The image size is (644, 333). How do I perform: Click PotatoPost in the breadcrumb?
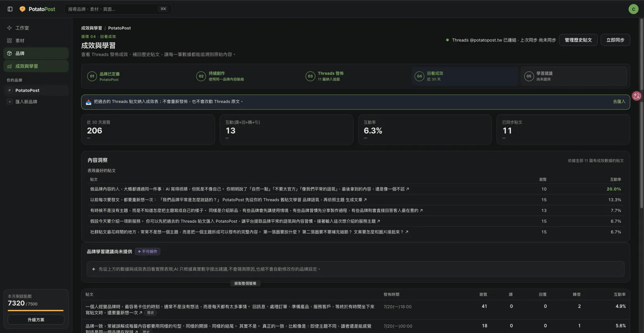coord(119,28)
